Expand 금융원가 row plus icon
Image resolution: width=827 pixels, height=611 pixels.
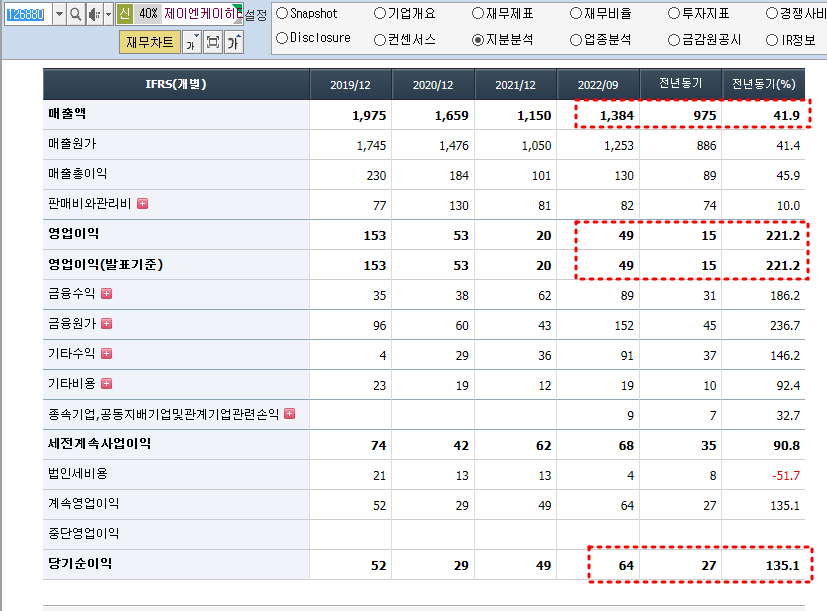(107, 323)
